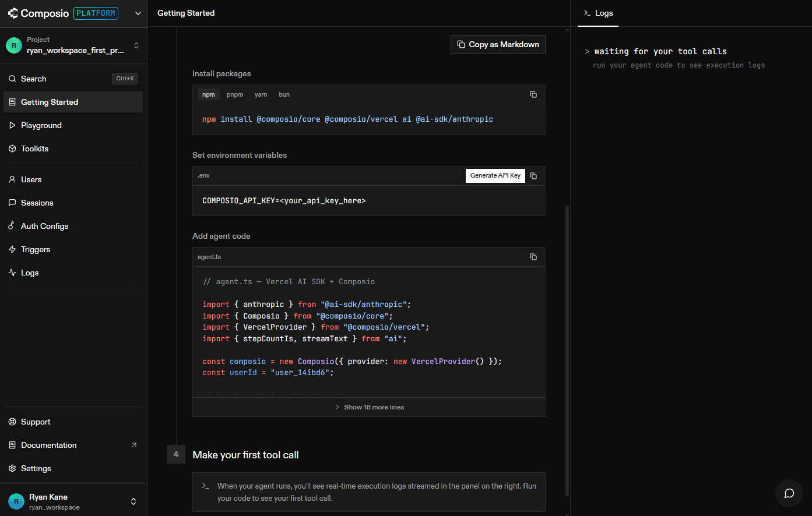Open Search in the sidebar
Screen dimensions: 812x516
(73, 79)
